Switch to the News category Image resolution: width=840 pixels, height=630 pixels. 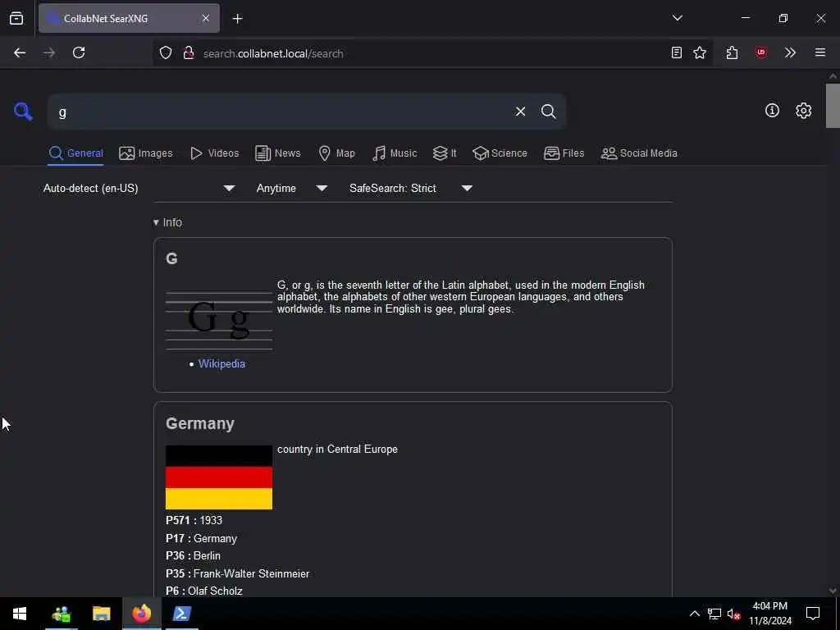pos(277,153)
